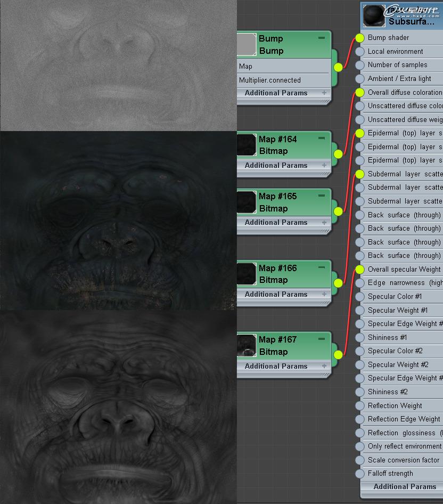Select the Map #166 Bitmap node title

click(284, 274)
